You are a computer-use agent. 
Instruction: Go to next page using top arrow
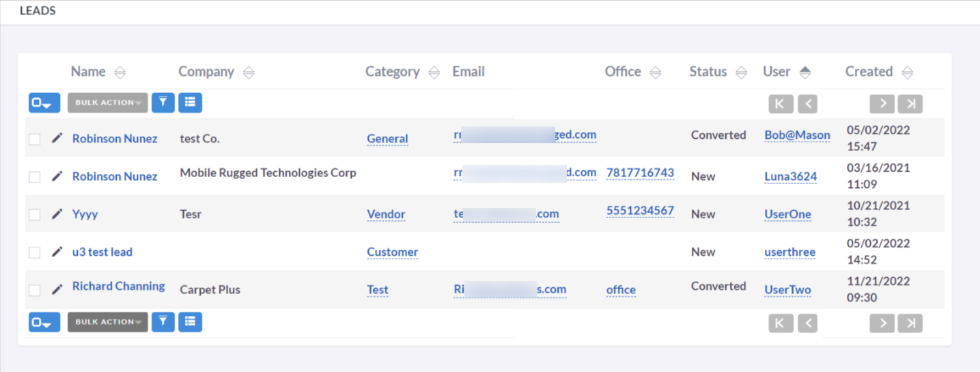click(x=882, y=103)
